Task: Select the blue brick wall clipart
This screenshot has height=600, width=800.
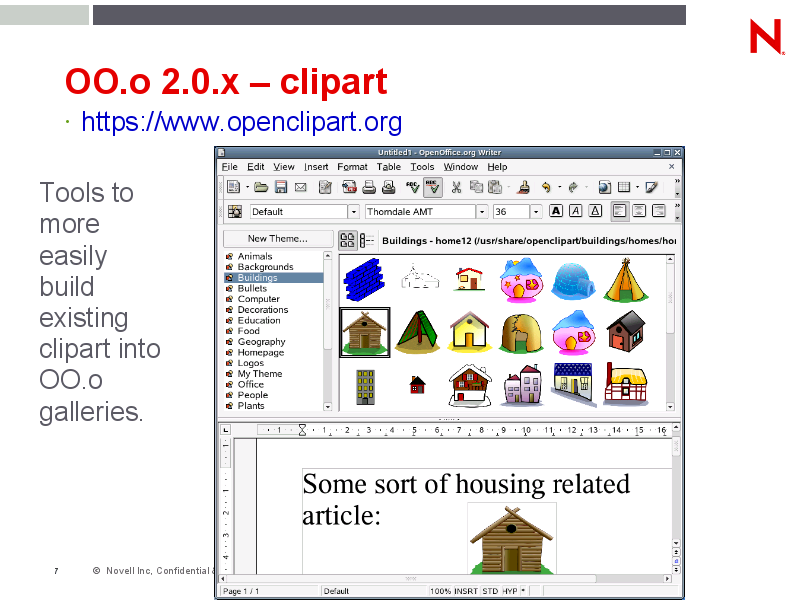Action: (364, 280)
